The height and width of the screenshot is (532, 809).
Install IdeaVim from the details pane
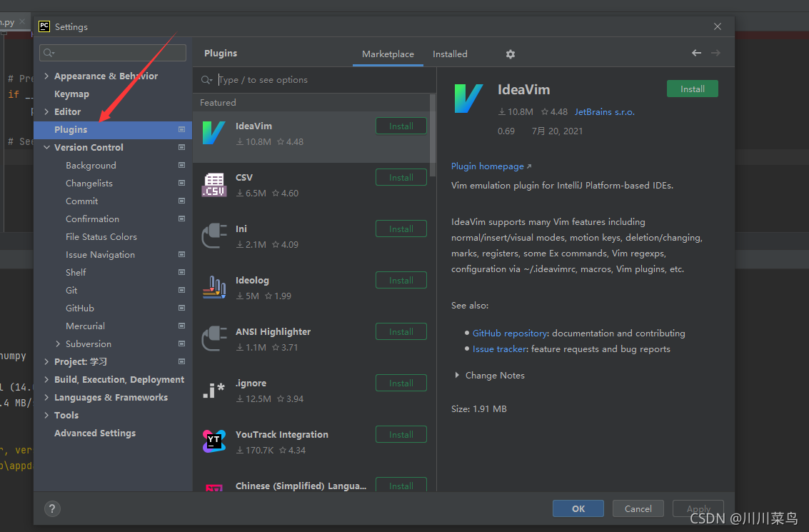[x=693, y=89]
